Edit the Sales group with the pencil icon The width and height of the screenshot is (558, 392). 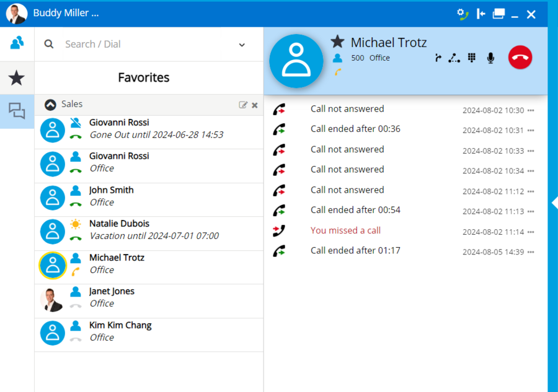[x=244, y=105]
